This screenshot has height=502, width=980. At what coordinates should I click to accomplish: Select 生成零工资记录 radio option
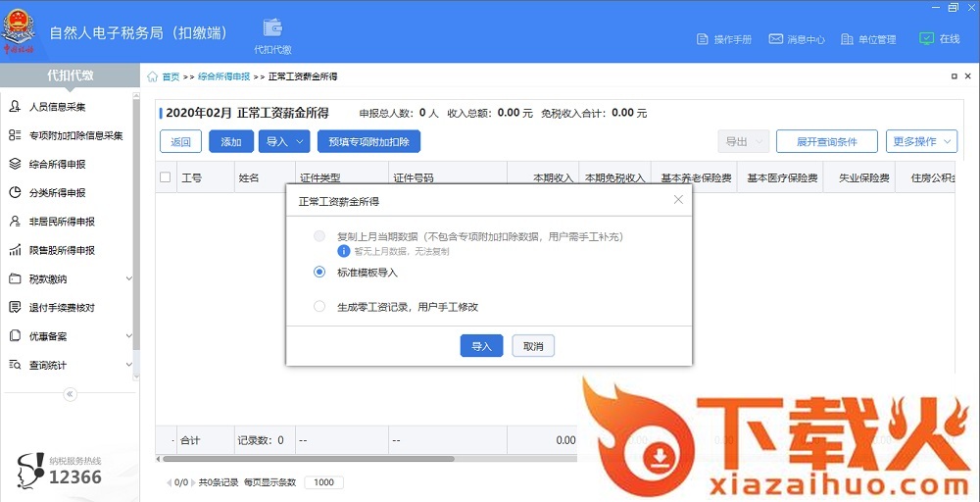[x=319, y=307]
